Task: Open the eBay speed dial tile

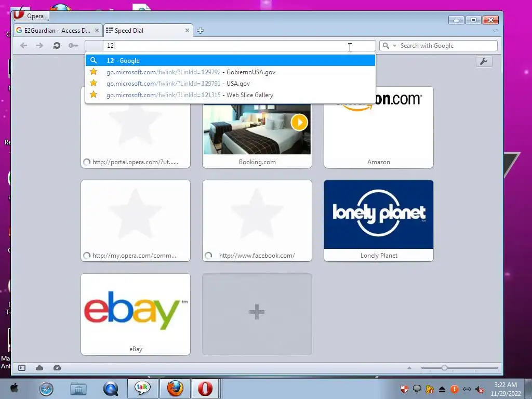Action: tap(136, 314)
